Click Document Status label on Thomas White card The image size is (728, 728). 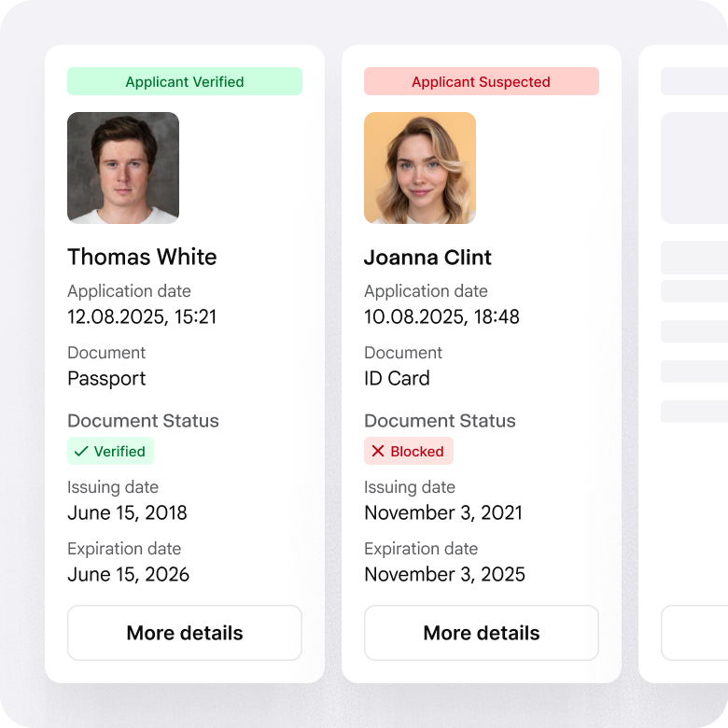143,421
